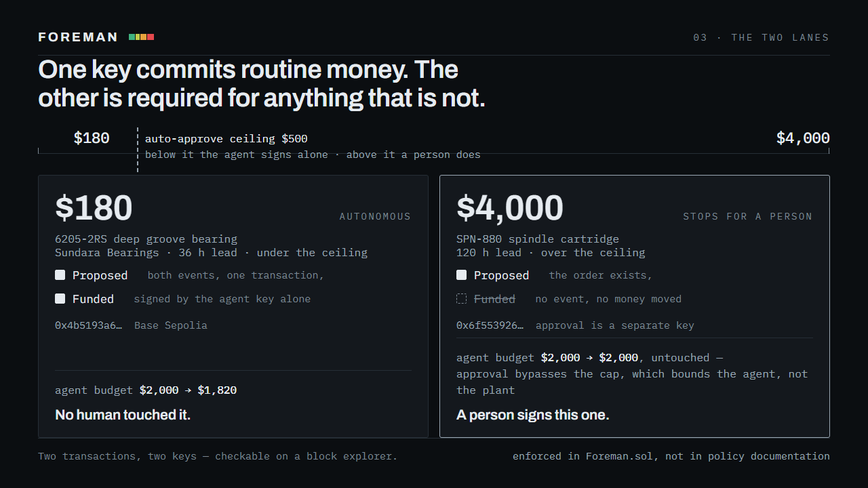Click the large $4,000 amount heading
The image size is (868, 488).
tap(510, 208)
